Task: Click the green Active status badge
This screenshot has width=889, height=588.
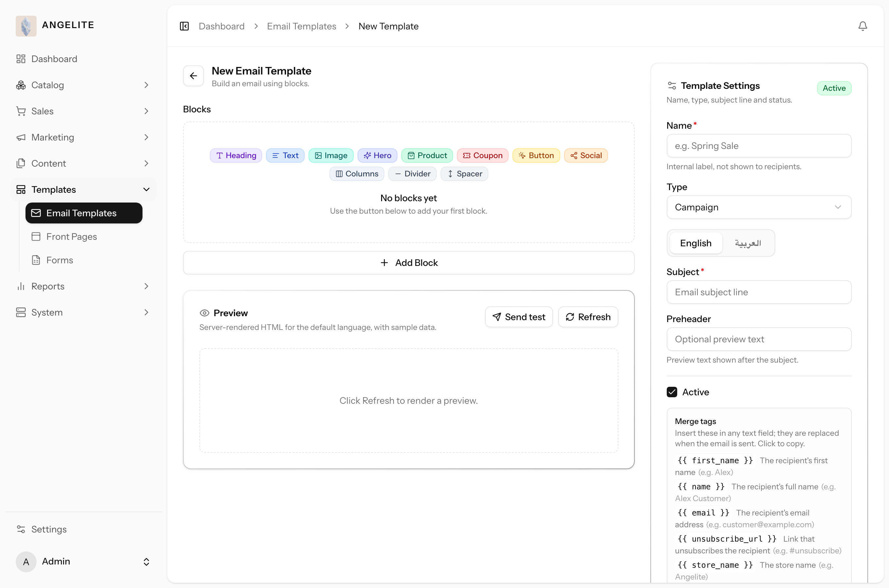Action: (834, 89)
